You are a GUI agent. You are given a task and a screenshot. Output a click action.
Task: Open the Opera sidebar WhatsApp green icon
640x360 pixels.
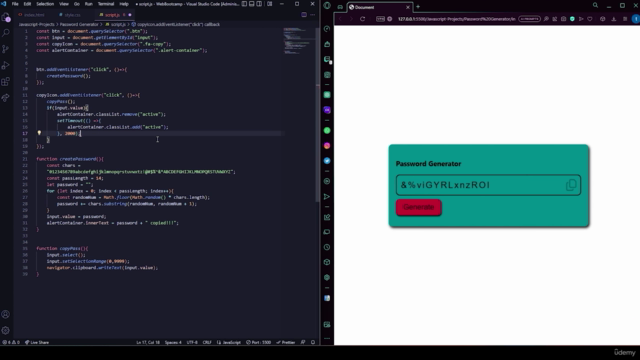(x=327, y=131)
